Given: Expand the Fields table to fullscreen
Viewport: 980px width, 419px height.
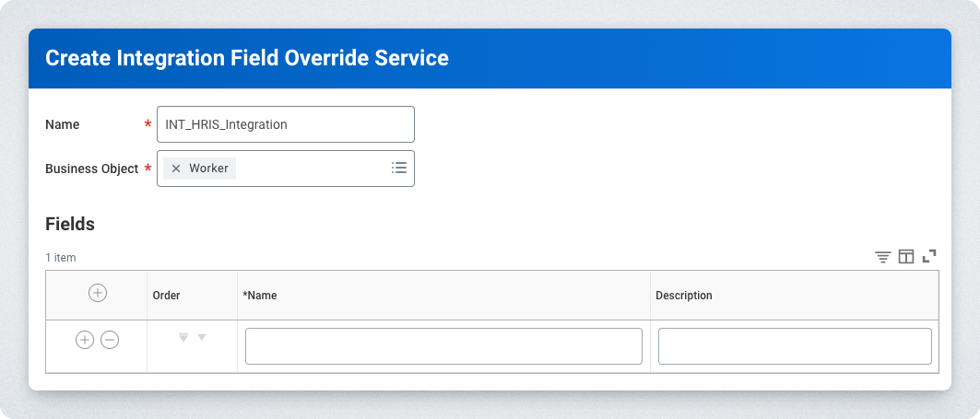Looking at the screenshot, I should (x=929, y=257).
